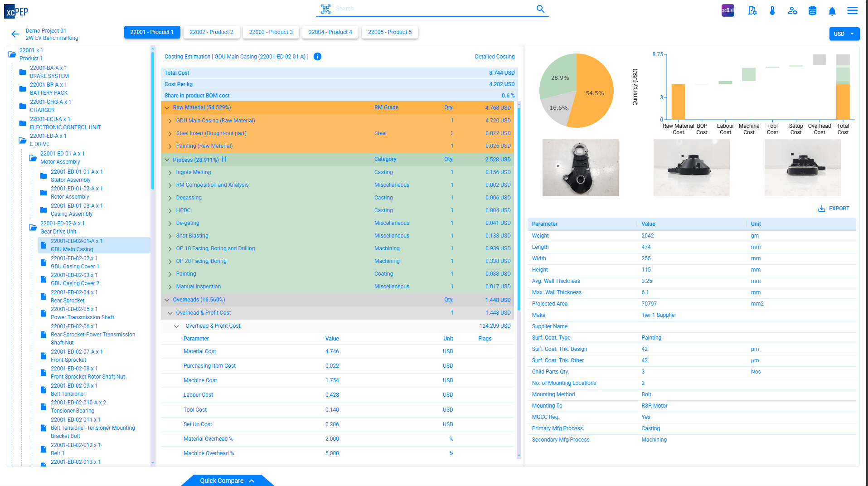Screen dimensions: 868x486
Task: Click the search magnifier icon
Action: (x=540, y=9)
